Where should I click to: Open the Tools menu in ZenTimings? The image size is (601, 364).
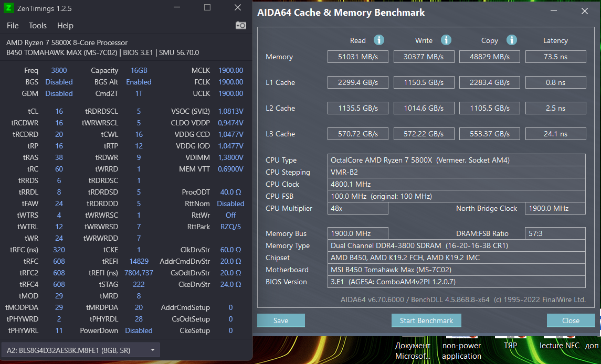click(38, 26)
